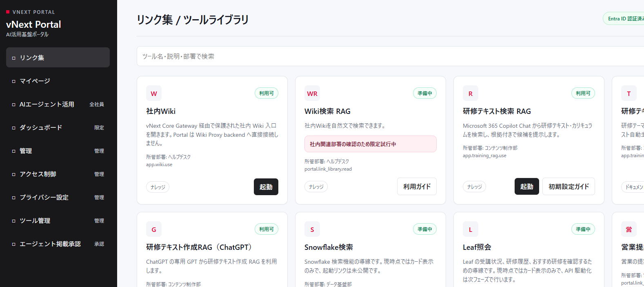This screenshot has width=644, height=287.
Task: Click the 準備中 status on Wiki検索 RAG card
Action: tap(425, 93)
